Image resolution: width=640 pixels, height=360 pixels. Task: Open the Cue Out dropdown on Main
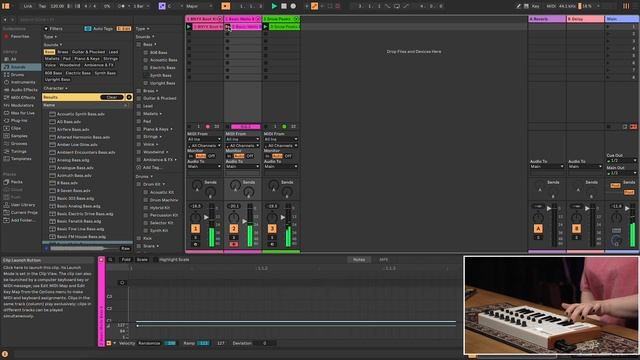click(x=621, y=160)
